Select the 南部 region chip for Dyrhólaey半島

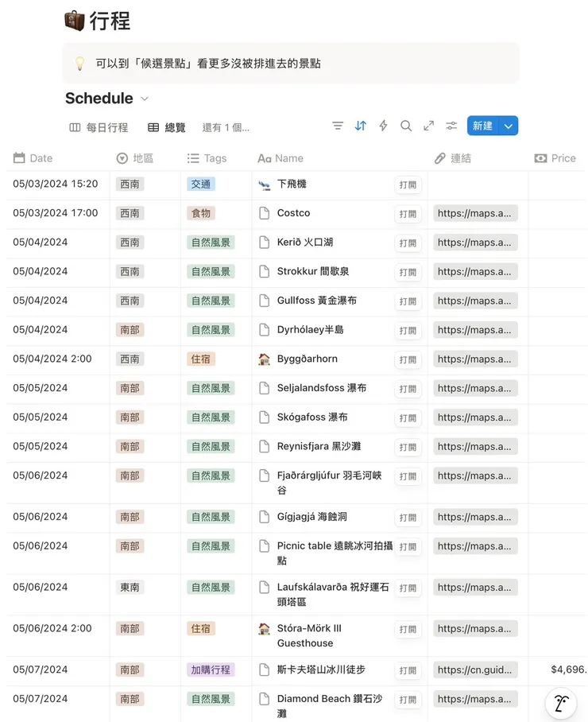point(130,330)
